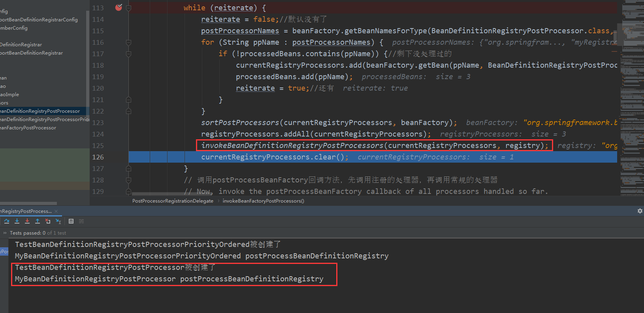
Task: Click the last console line MyBeanDefinitionRegistryPostProcessor postProcessBeanDefinitionRegistry
Action: [x=169, y=279]
